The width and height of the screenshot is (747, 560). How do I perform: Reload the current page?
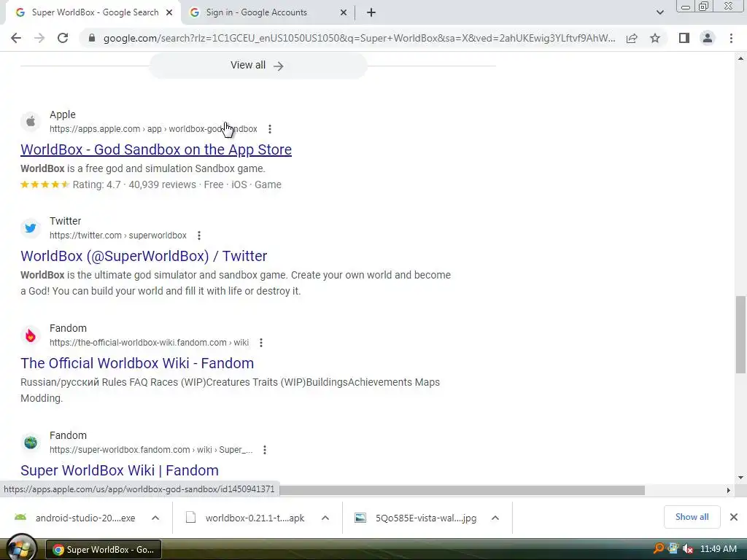(x=63, y=38)
